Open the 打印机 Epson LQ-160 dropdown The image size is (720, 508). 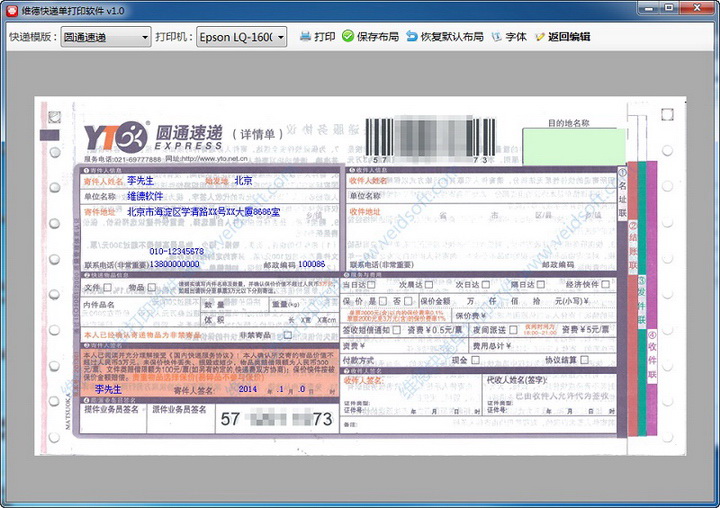pos(242,37)
